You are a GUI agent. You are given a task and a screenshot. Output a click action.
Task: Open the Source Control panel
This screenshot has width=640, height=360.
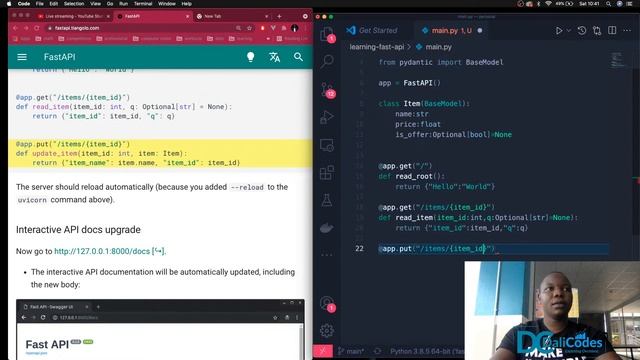[327, 90]
